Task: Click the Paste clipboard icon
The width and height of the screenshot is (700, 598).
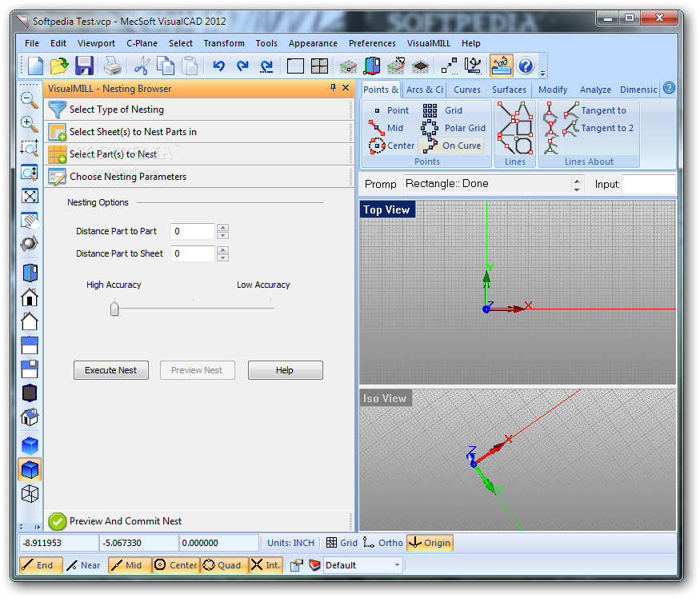Action: (190, 66)
